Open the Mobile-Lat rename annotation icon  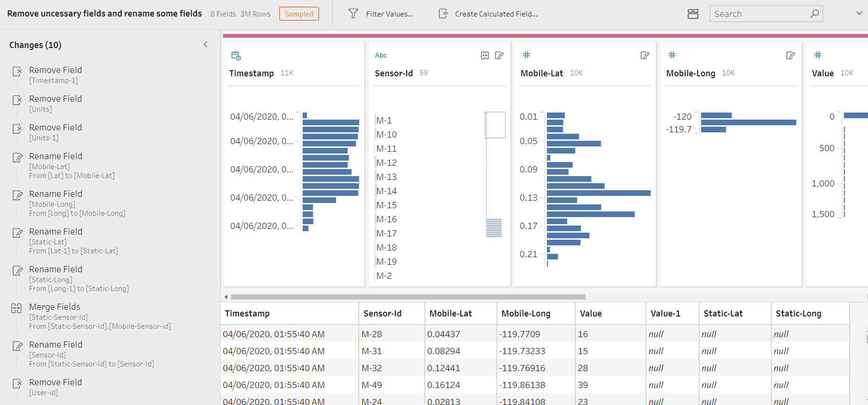click(x=645, y=56)
